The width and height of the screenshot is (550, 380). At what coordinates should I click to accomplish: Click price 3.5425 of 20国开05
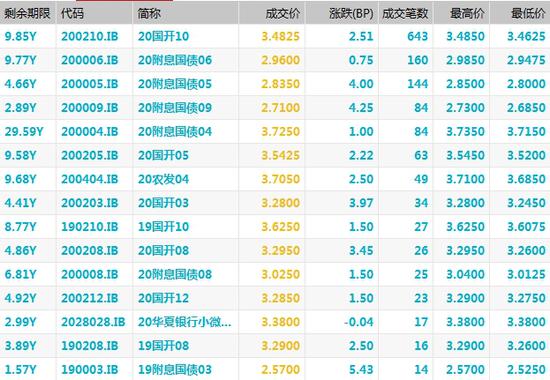[x=281, y=155]
